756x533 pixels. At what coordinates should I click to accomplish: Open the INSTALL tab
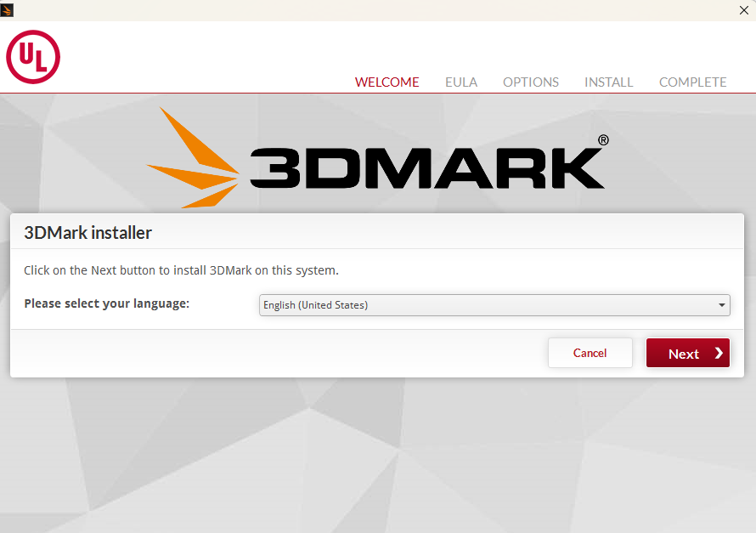coord(608,82)
